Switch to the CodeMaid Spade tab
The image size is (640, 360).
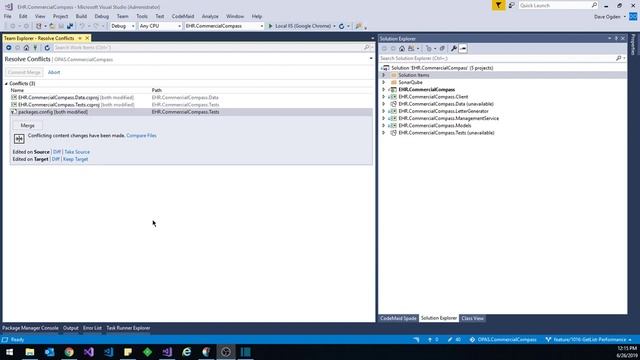(398, 318)
